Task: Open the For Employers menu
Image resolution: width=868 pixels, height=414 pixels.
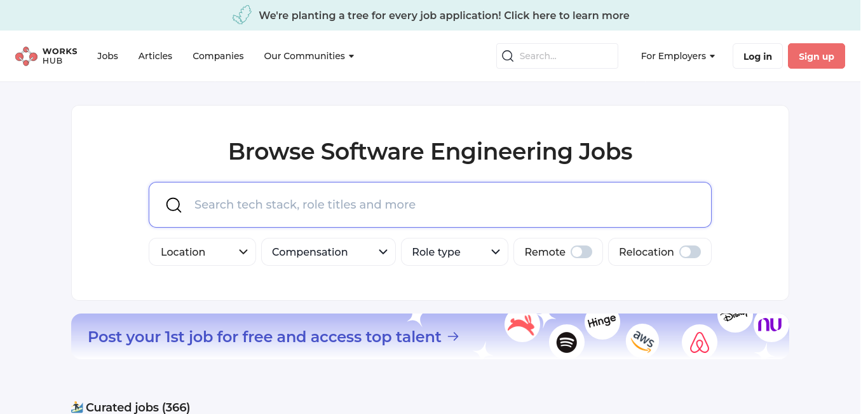Action: (x=678, y=56)
